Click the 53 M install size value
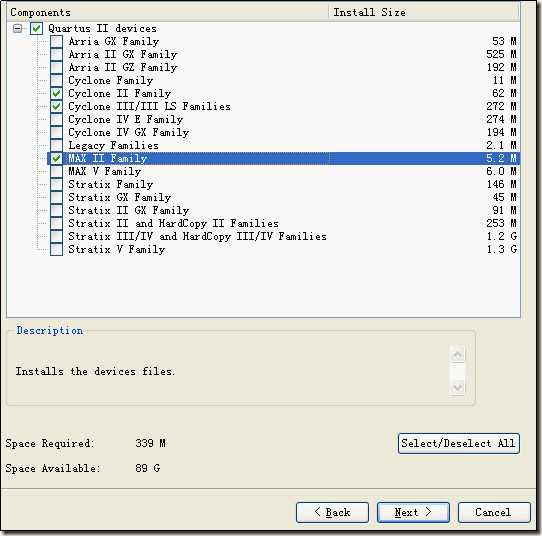The image size is (542, 536). (504, 41)
